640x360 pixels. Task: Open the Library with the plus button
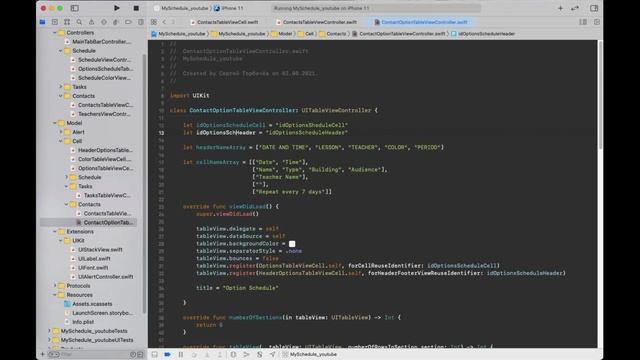(x=560, y=8)
